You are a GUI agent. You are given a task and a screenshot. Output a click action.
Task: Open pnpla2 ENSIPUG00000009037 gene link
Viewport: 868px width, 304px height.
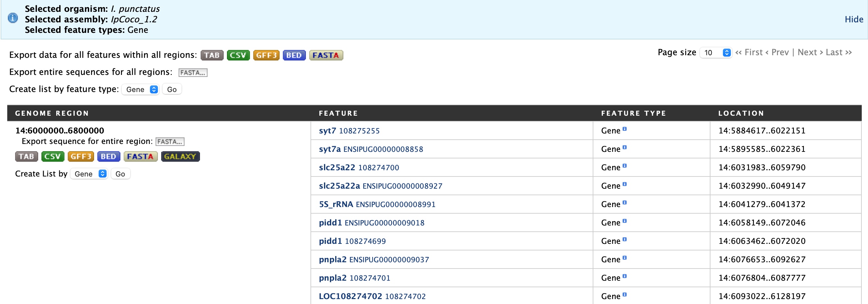[374, 260]
